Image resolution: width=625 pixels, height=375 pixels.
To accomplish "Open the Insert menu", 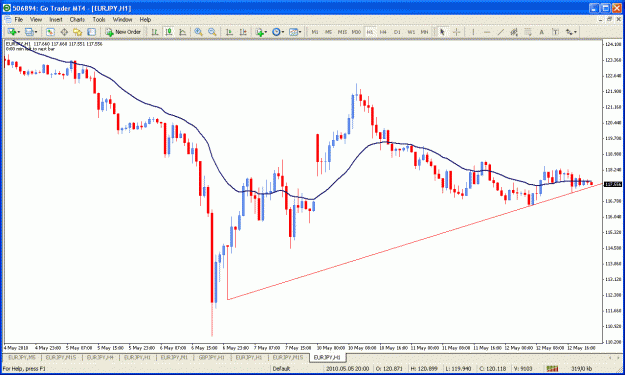I will coord(56,19).
